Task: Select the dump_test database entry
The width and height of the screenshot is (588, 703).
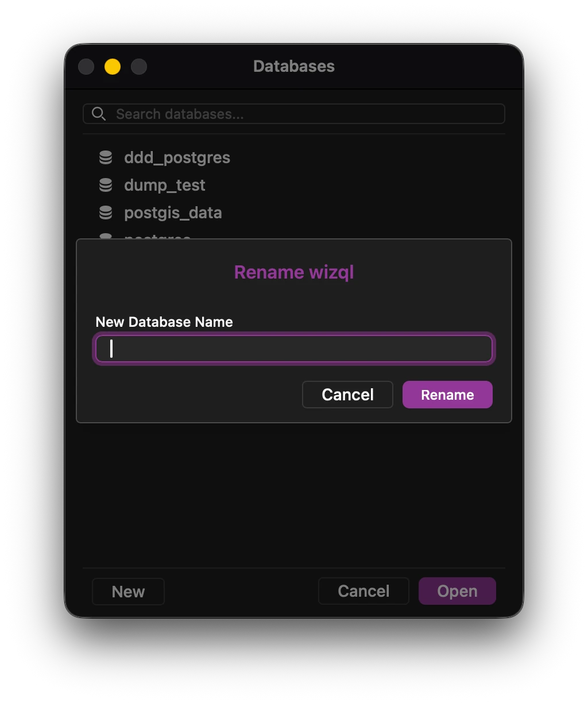Action: click(x=165, y=184)
